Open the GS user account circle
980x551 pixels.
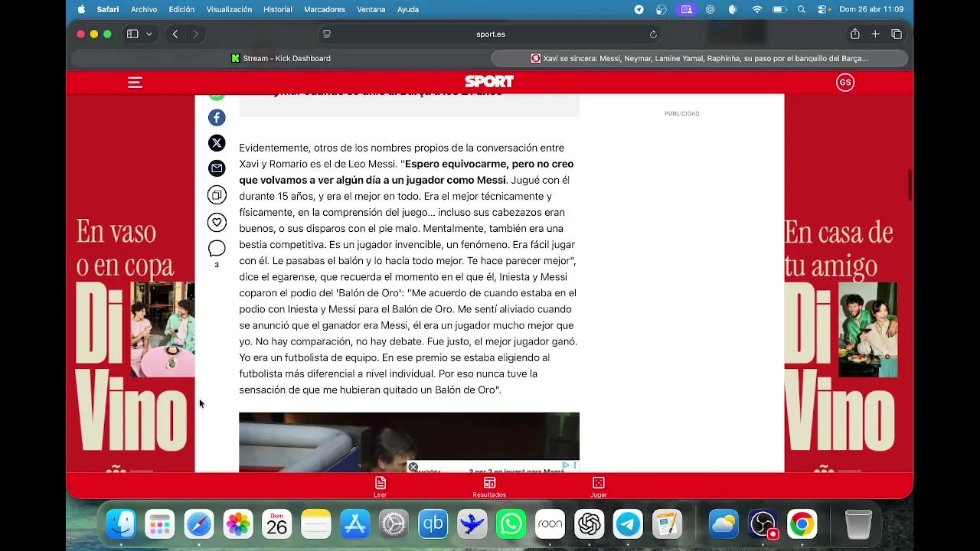[x=845, y=83]
